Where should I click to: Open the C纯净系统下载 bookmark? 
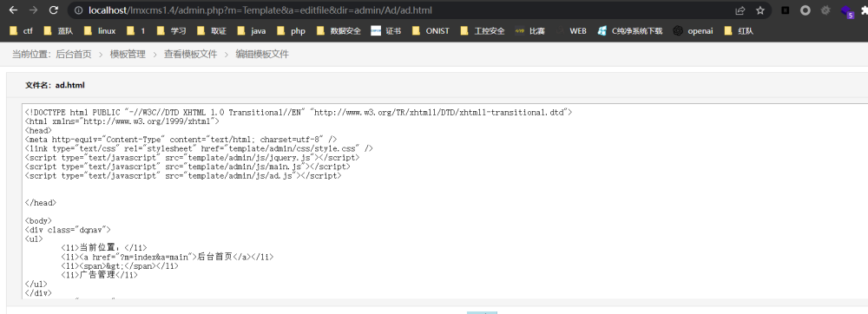tap(630, 31)
